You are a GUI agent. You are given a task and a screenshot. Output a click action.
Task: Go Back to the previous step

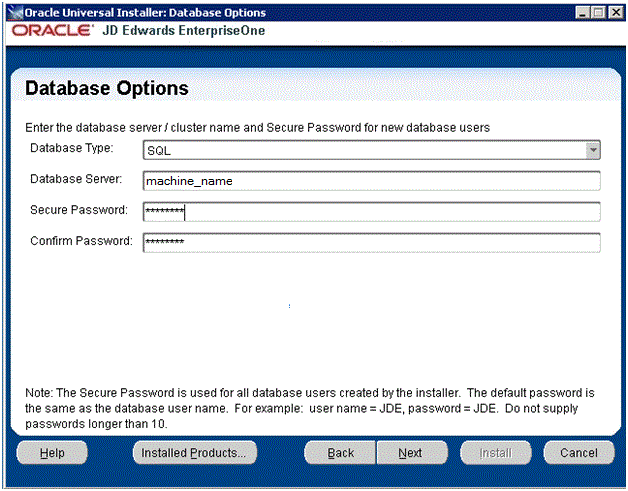click(x=341, y=453)
